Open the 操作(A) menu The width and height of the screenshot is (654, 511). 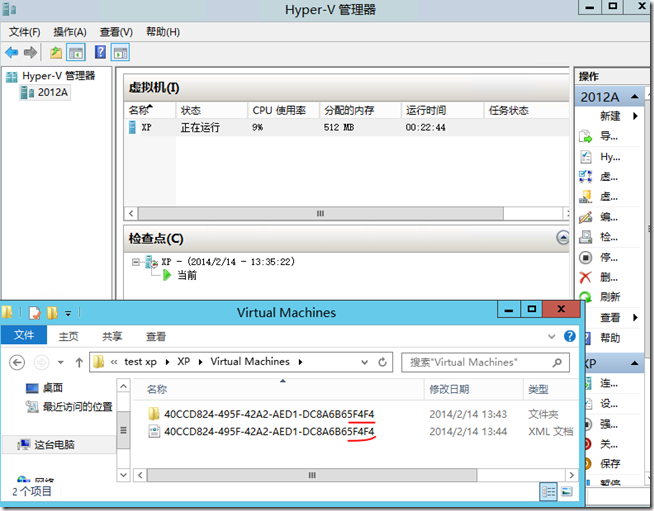(70, 32)
